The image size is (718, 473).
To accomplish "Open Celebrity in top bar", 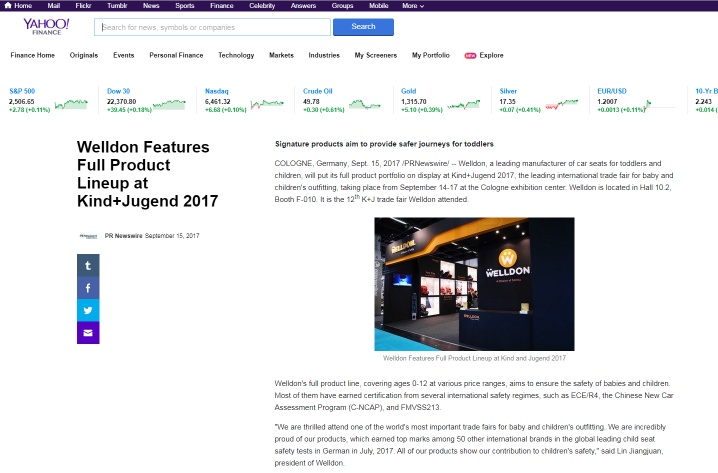I will click(x=262, y=5).
